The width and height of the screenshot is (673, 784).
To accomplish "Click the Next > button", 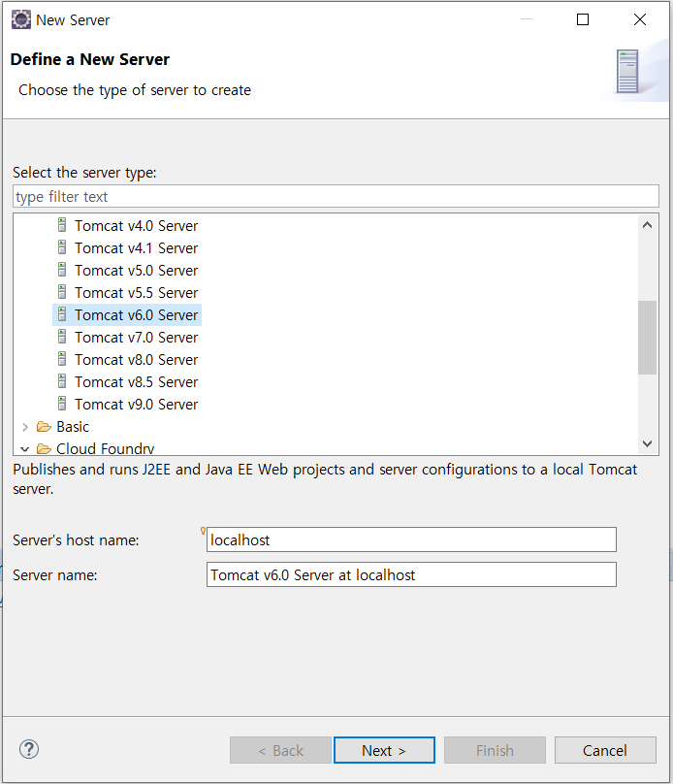I will [x=384, y=750].
